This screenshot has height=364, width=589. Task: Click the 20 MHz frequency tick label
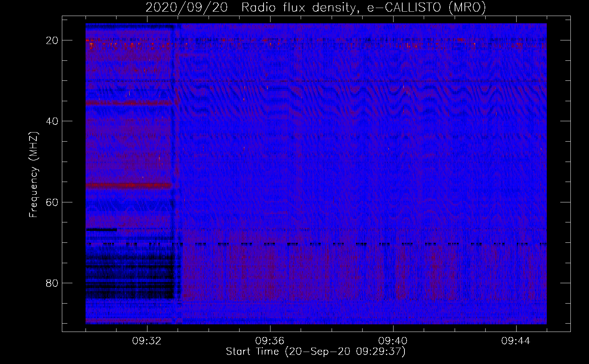tap(52, 40)
